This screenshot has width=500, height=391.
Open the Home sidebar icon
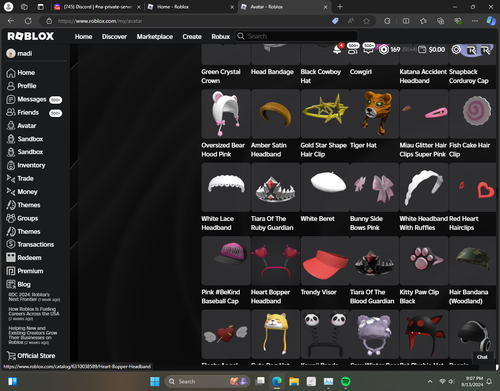11,73
